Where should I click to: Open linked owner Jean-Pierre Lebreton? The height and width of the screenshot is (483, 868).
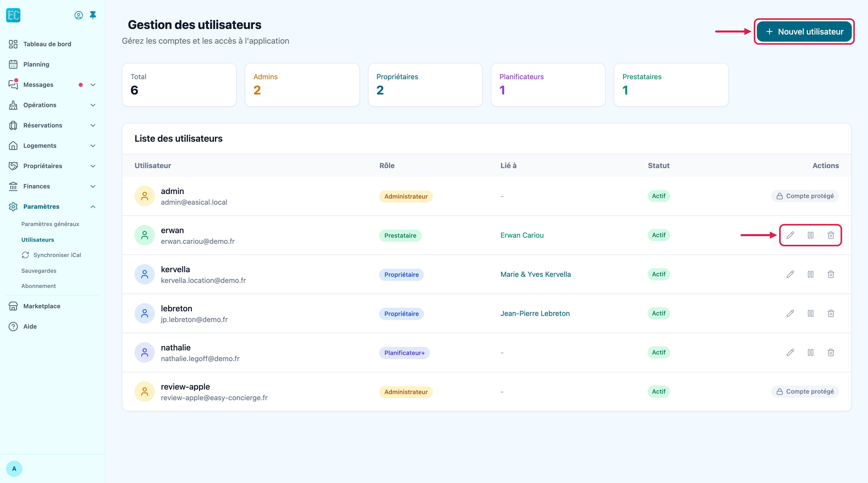pyautogui.click(x=535, y=313)
